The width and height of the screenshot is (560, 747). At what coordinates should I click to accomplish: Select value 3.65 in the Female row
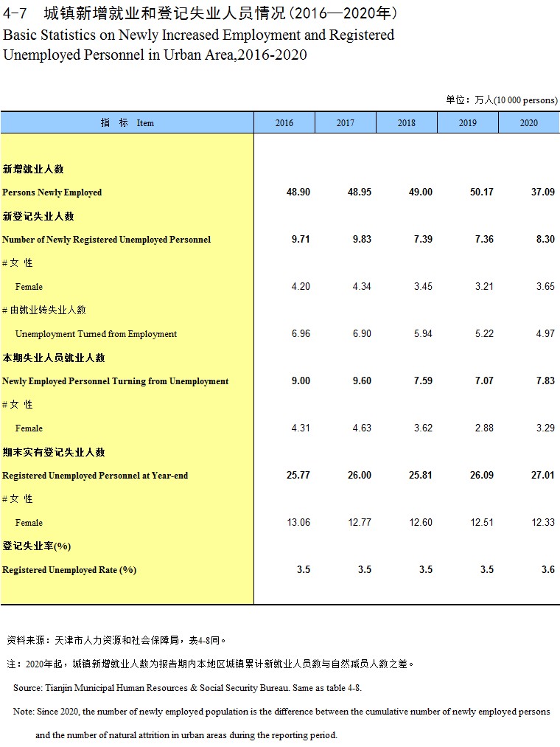coord(545,286)
